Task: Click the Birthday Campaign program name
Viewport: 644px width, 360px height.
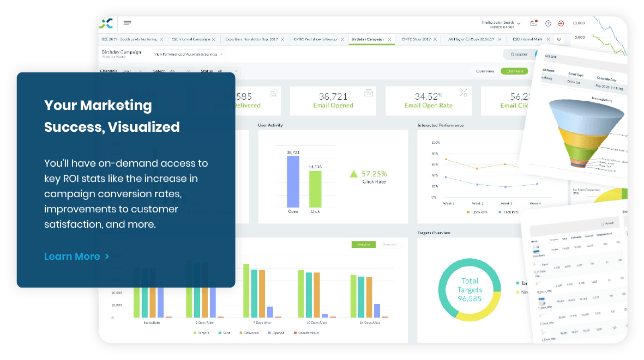Action: tap(121, 52)
